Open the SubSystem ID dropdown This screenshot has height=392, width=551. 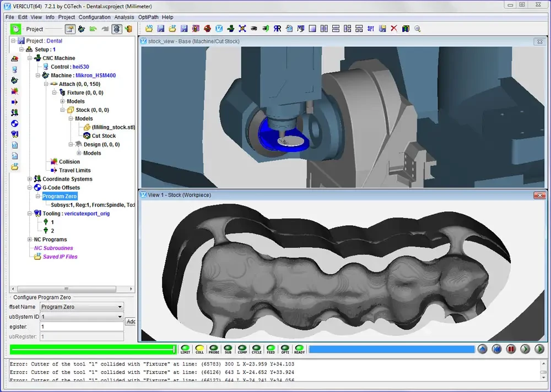point(120,317)
